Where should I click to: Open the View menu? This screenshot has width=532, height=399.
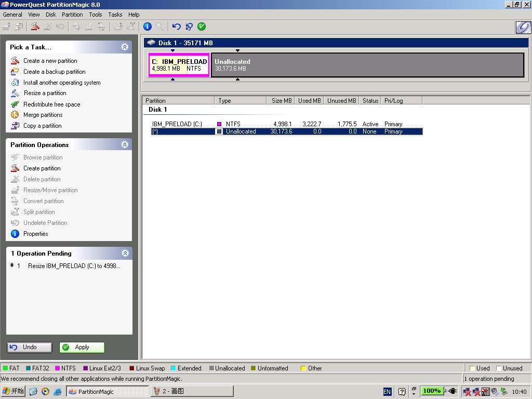pos(34,14)
